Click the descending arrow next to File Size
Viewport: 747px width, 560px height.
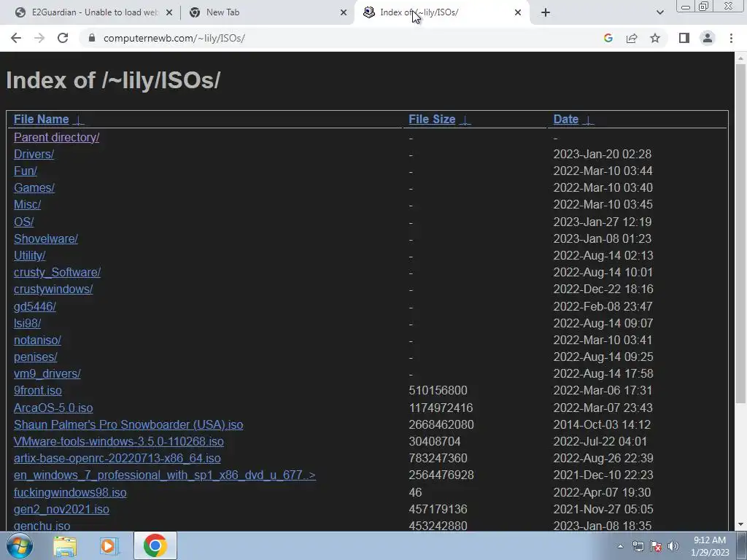pos(465,120)
